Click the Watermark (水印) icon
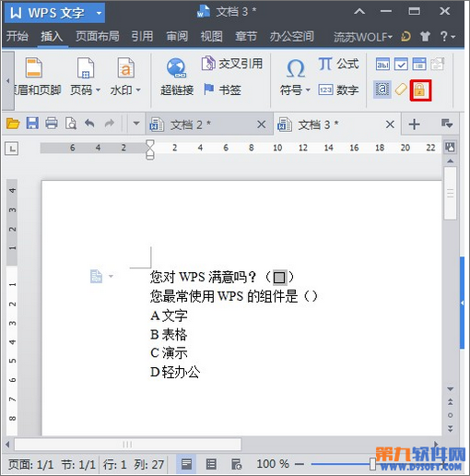The image size is (470, 476). pyautogui.click(x=125, y=67)
